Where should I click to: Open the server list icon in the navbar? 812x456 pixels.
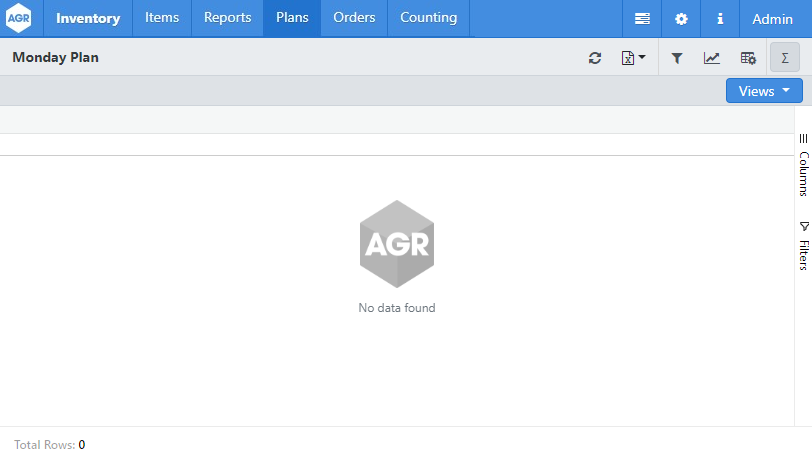point(642,19)
